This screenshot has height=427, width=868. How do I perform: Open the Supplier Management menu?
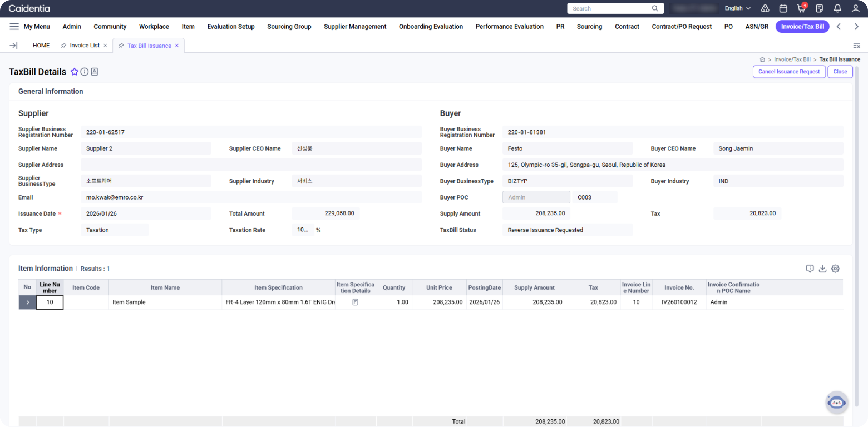[354, 27]
